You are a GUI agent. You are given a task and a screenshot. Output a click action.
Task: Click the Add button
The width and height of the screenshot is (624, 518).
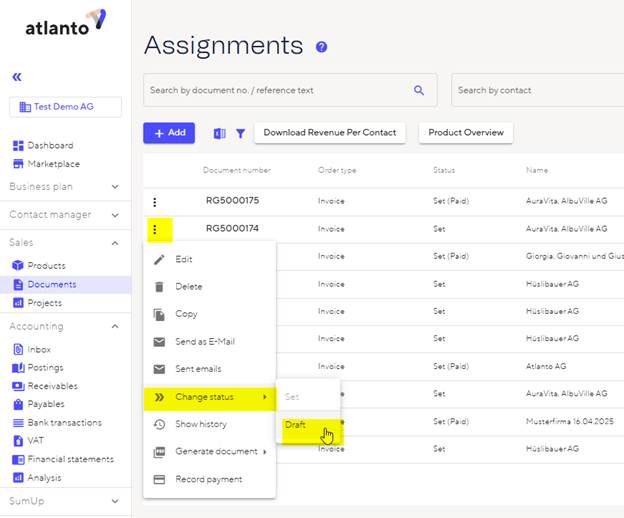(169, 133)
